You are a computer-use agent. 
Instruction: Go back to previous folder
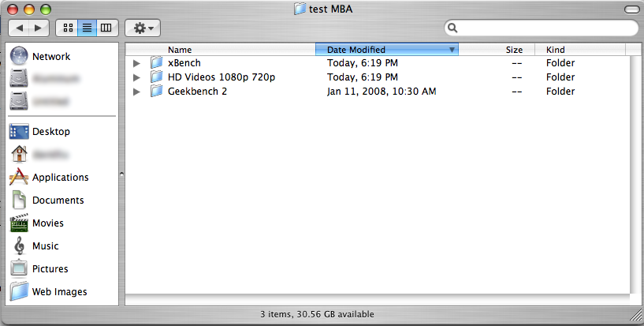20,28
